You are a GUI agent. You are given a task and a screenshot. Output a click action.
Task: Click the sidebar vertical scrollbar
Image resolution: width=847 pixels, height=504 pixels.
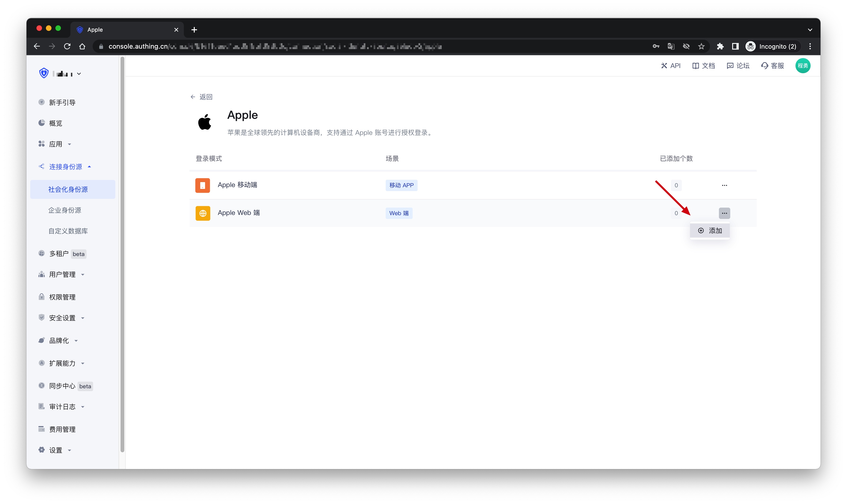pyautogui.click(x=122, y=255)
